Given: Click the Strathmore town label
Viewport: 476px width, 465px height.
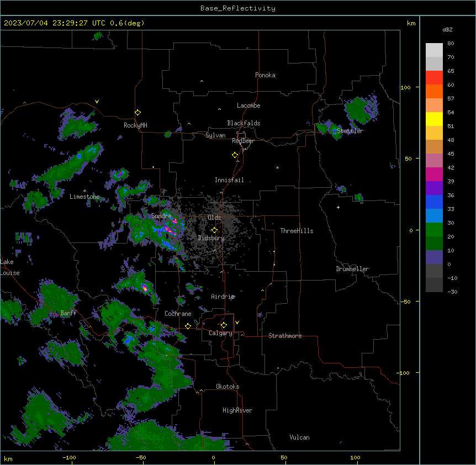Looking at the screenshot, I should click(x=285, y=336).
